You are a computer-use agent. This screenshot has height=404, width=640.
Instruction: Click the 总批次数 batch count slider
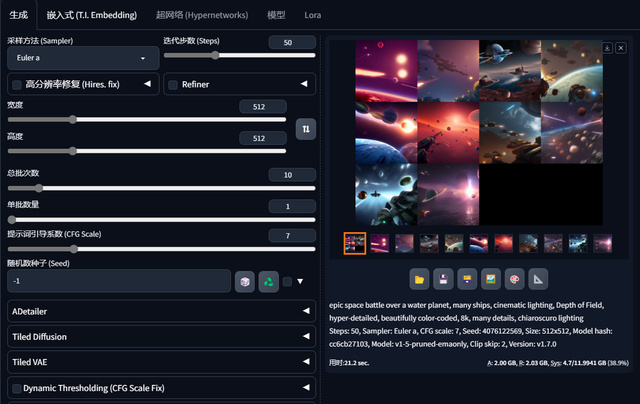161,188
